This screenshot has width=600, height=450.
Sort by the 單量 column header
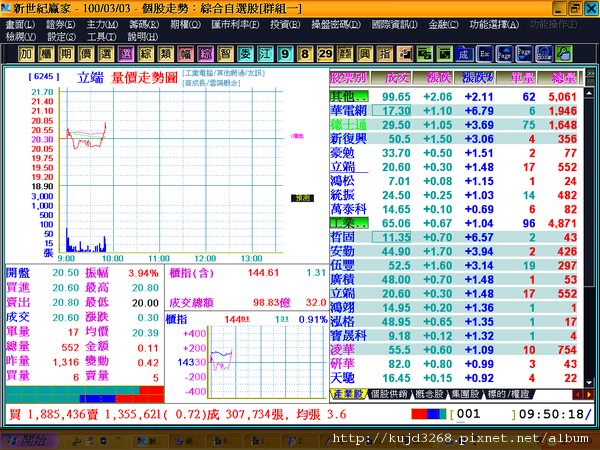(x=516, y=78)
